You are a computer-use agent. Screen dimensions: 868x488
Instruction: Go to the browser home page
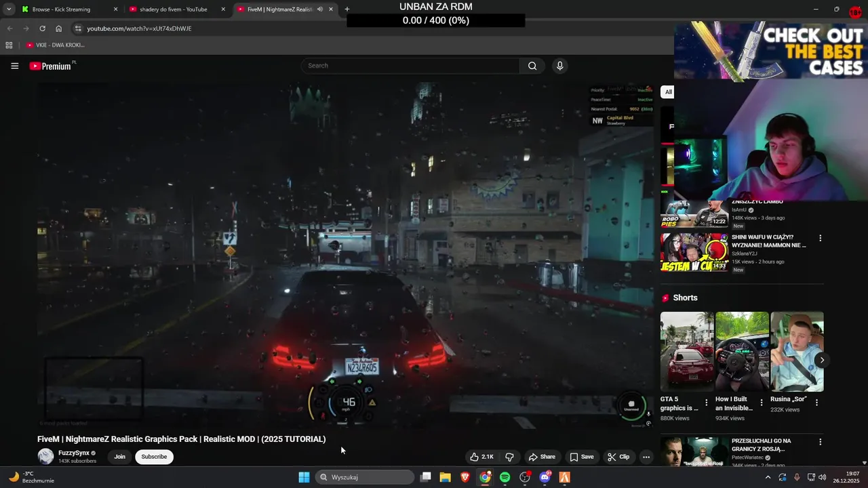pos(59,28)
